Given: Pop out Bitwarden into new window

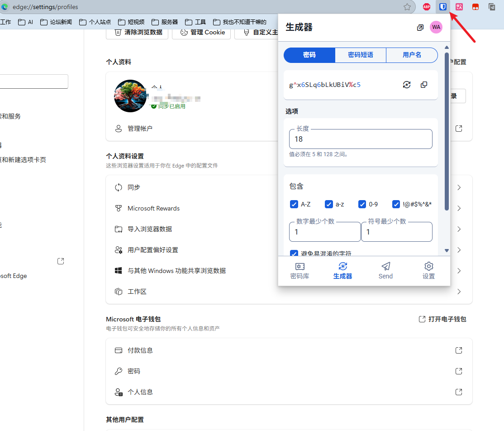Looking at the screenshot, I should click(x=420, y=28).
